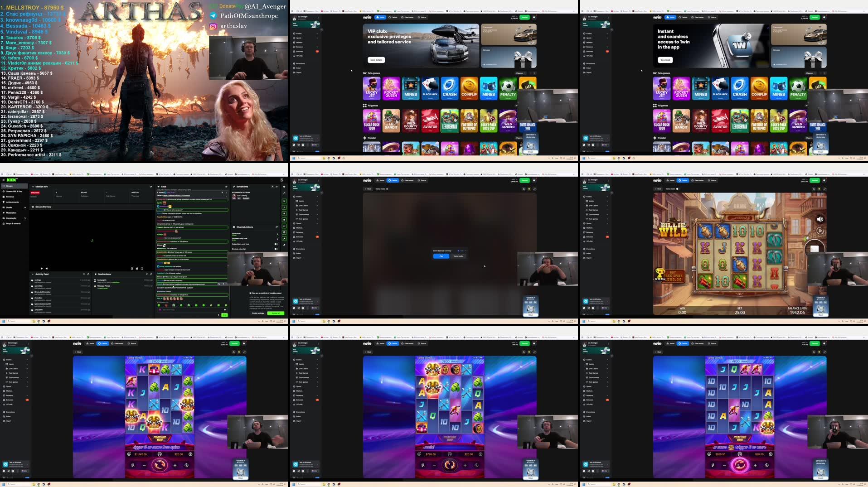The width and height of the screenshot is (868, 487).
Task: Open the Kick dashboard hamburger menu
Action: 3,180
